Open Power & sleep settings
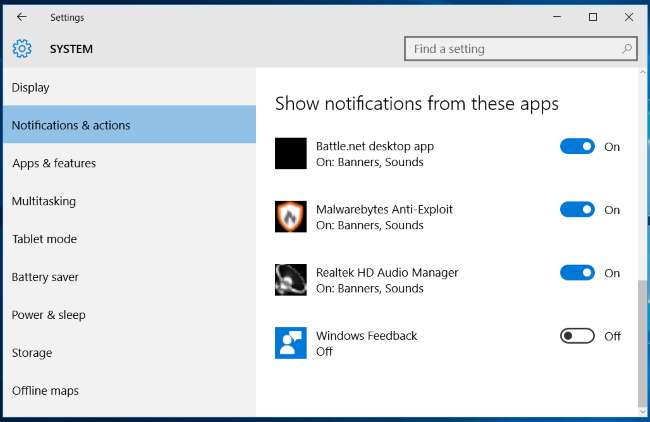The height and width of the screenshot is (422, 650). (x=48, y=315)
